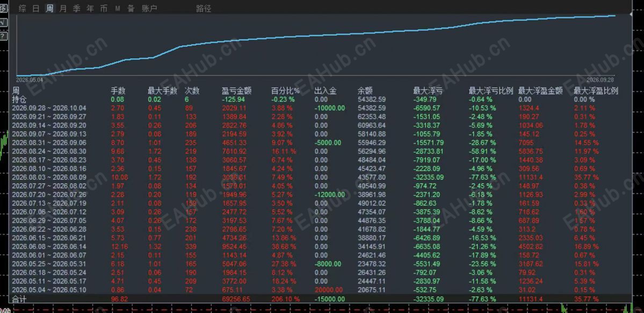
Task: Click the 最大手数 column header
Action: [163, 91]
